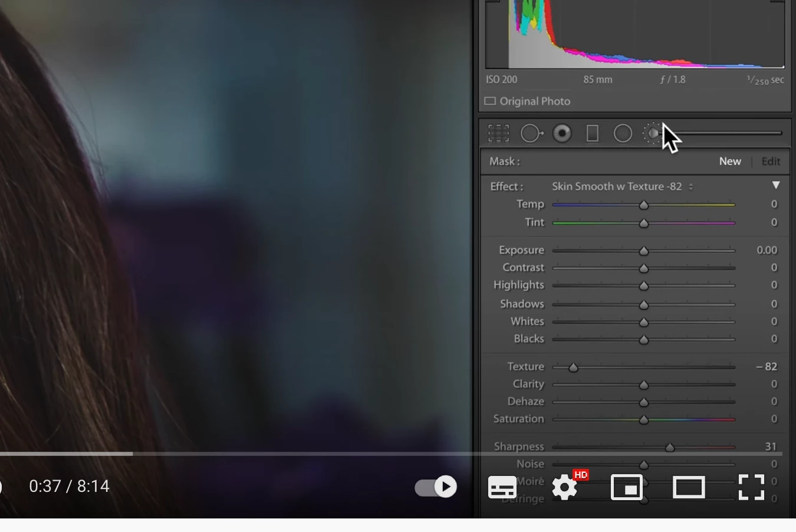Click the ISO 200 readout
Screen dimensions: 796x532
click(501, 80)
